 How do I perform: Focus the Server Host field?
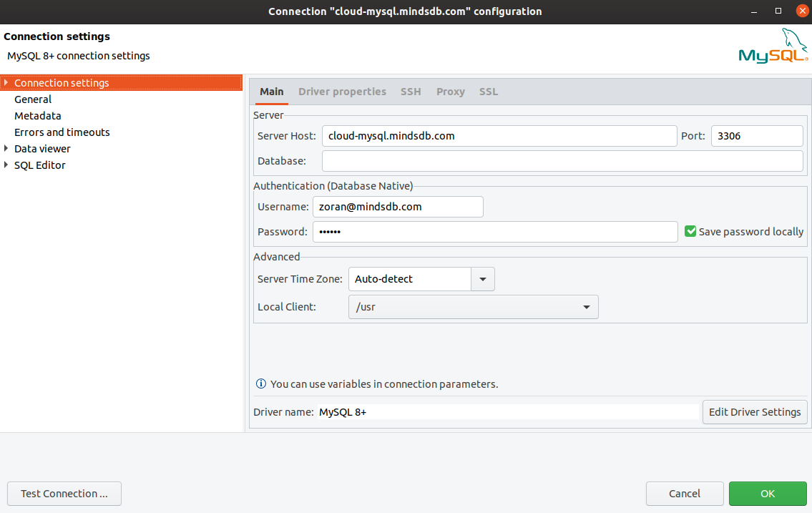[499, 136]
